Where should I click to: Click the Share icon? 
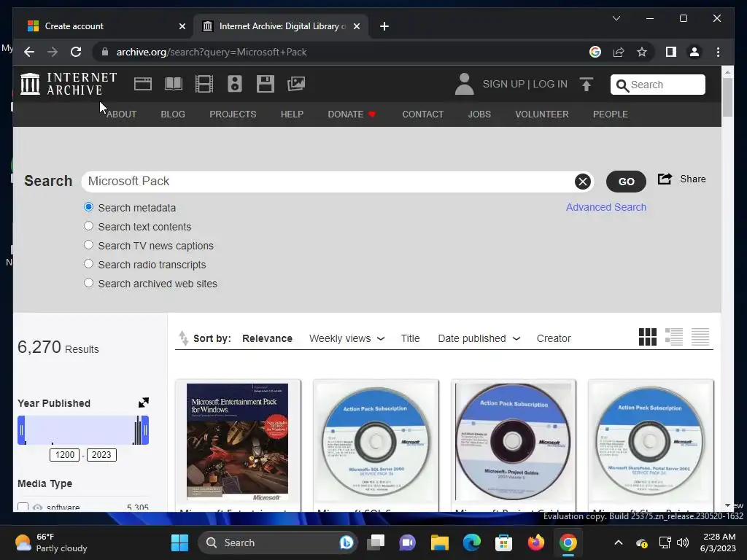pyautogui.click(x=665, y=179)
